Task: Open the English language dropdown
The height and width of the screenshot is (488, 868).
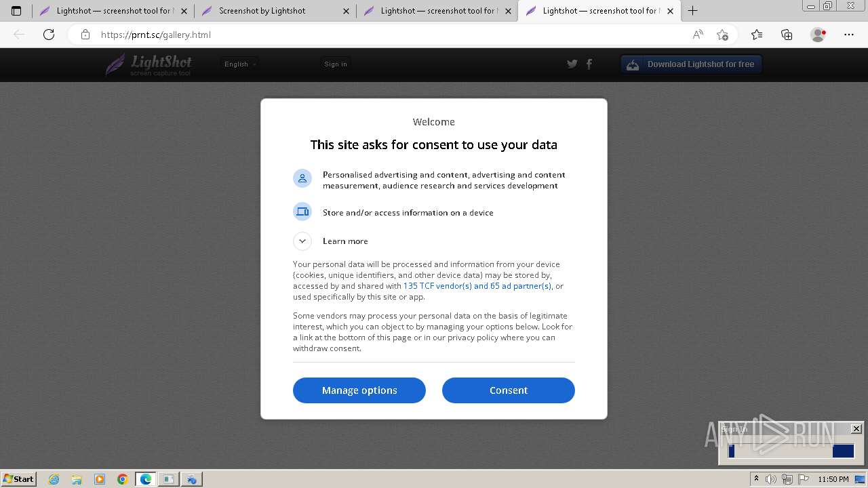Action: tap(240, 64)
